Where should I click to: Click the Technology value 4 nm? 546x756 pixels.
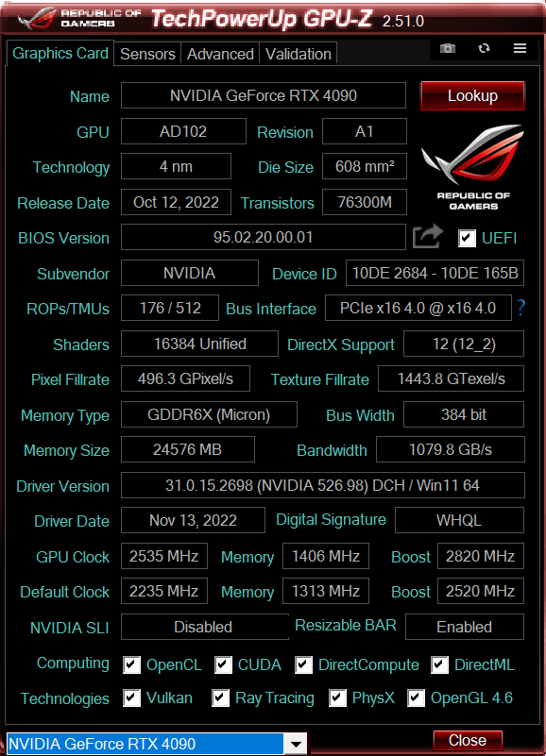pyautogui.click(x=176, y=166)
